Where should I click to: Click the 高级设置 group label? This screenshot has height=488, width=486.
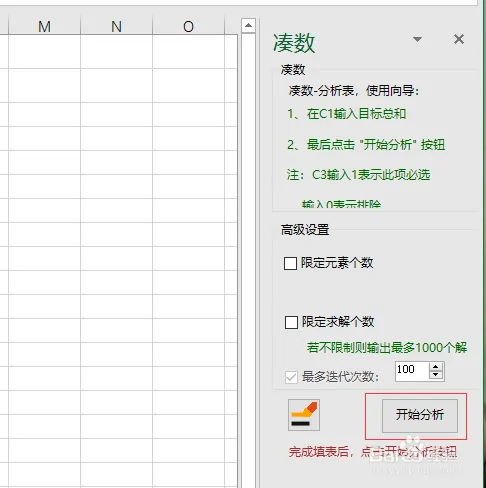point(305,230)
